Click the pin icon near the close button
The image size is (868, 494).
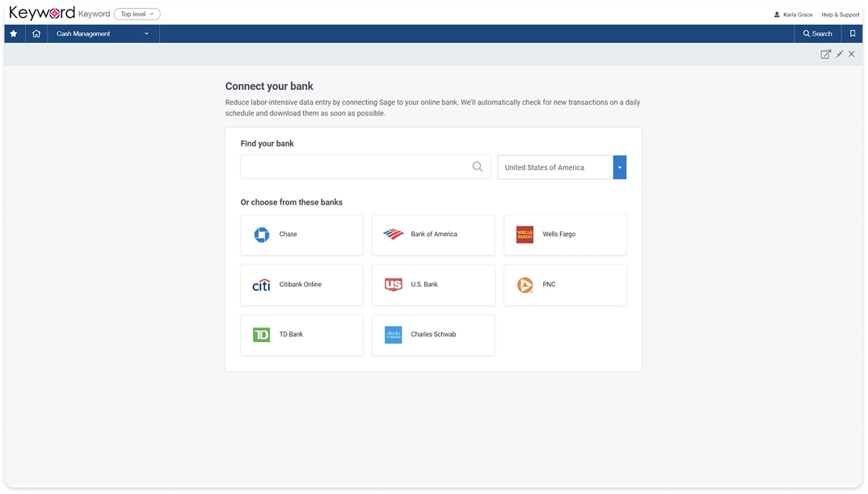[840, 54]
